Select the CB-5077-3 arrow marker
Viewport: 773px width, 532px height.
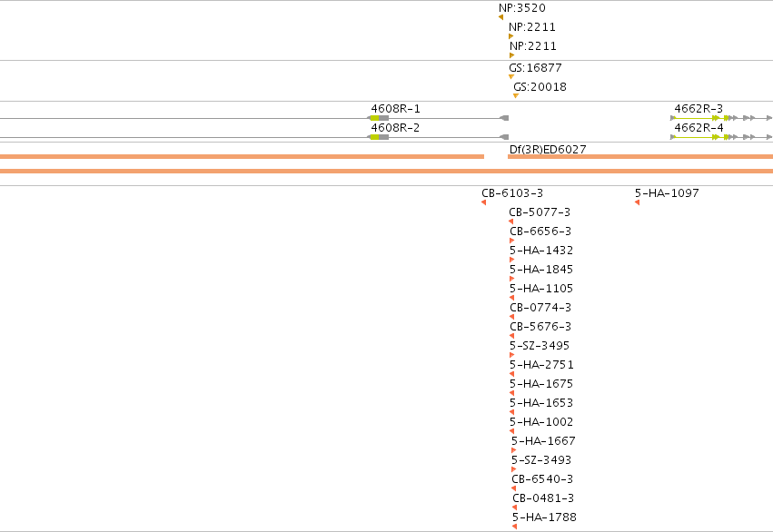(510, 222)
